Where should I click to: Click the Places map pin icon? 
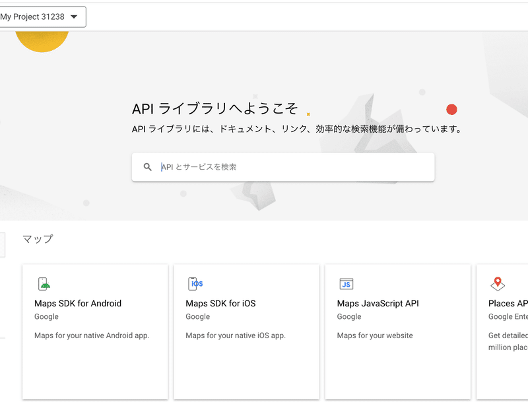[498, 283]
